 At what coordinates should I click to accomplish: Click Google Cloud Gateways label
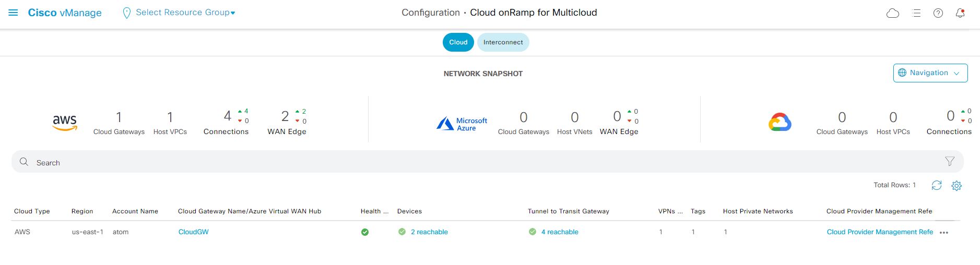pos(842,132)
